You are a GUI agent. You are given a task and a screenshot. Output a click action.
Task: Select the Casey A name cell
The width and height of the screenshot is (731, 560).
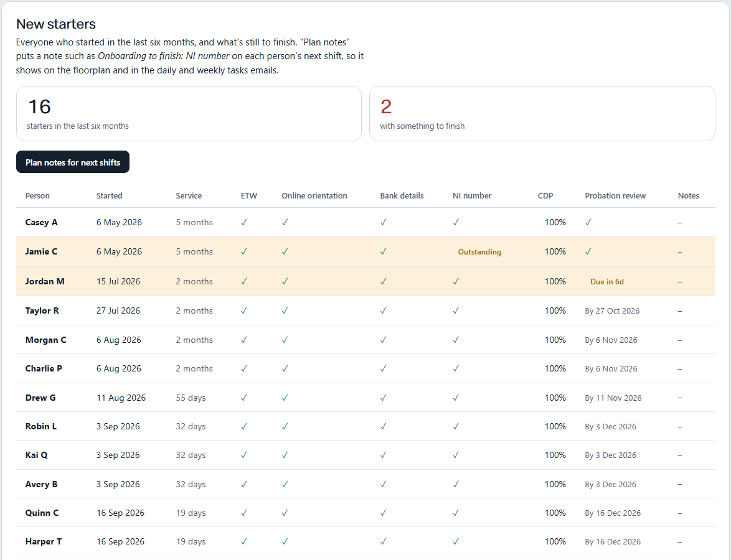42,222
